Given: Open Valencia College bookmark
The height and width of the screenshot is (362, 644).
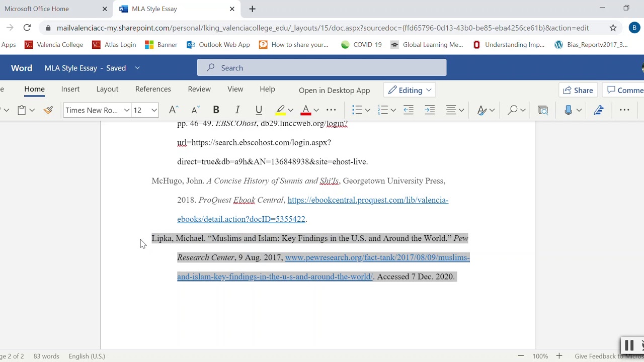Looking at the screenshot, I should point(54,45).
